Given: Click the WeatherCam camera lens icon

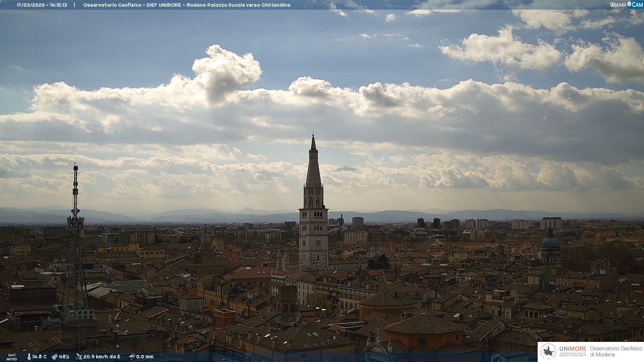Looking at the screenshot, I should [x=629, y=4].
